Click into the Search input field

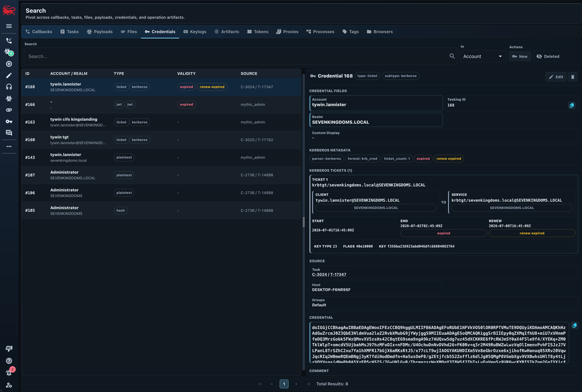click(x=236, y=57)
